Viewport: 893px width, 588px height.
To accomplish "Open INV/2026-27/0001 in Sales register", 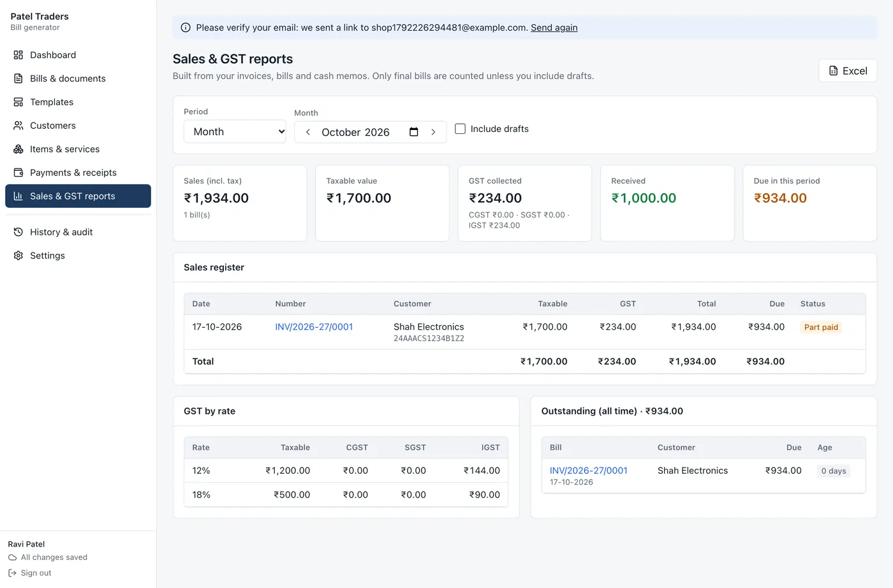I will tap(314, 327).
